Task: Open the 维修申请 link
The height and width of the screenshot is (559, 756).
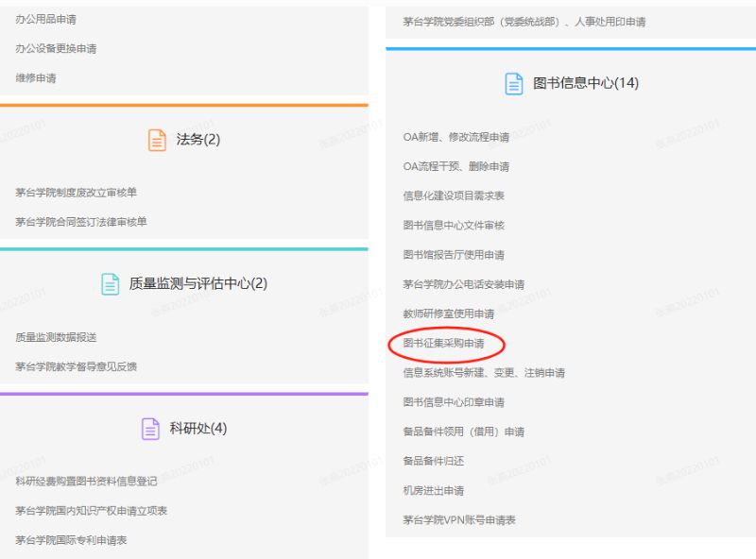Action: (x=36, y=77)
